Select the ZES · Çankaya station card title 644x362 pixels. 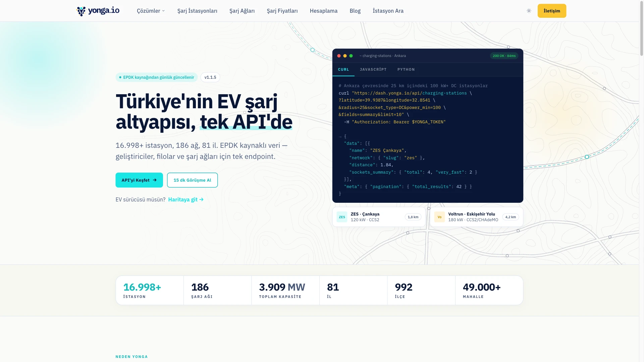coord(365,214)
